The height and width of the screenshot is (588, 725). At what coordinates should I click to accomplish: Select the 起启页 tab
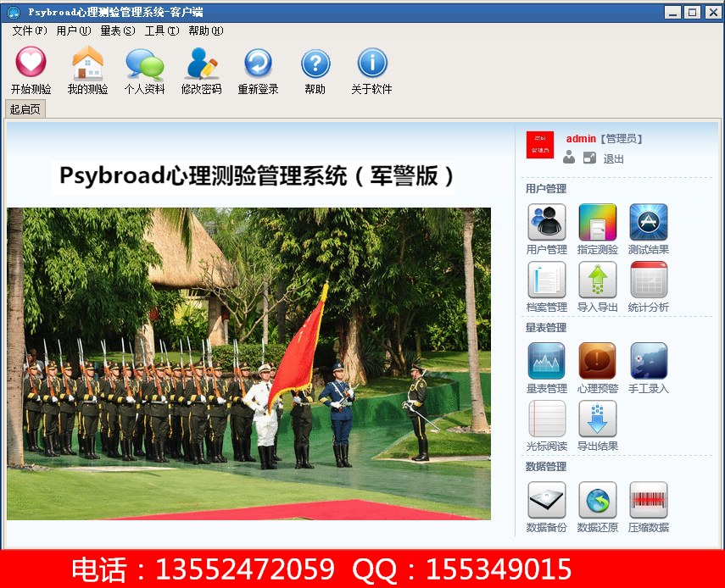(x=25, y=109)
